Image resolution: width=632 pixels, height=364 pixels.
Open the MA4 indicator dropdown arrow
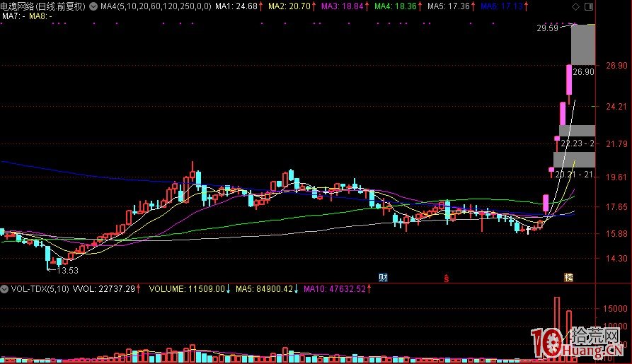pos(93,6)
